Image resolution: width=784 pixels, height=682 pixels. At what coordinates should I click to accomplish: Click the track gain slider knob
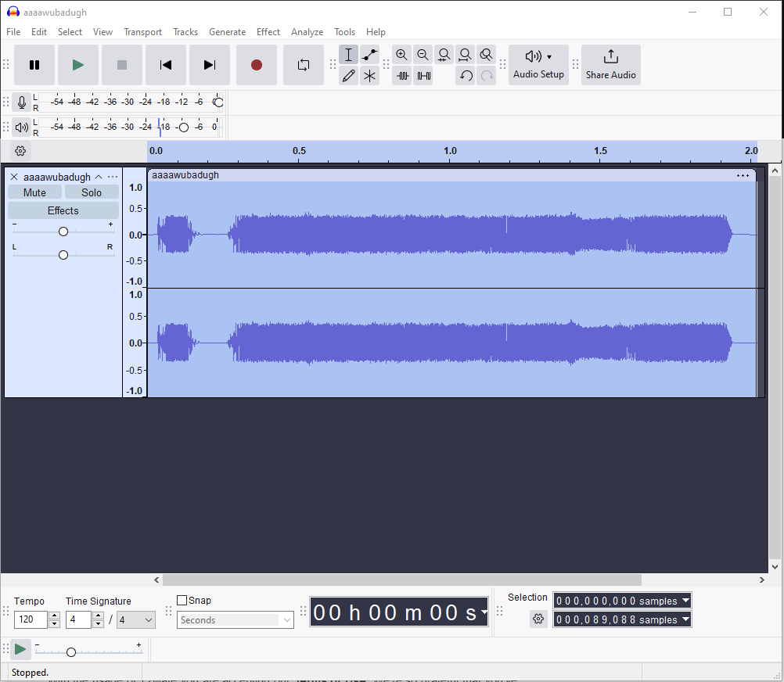point(63,232)
